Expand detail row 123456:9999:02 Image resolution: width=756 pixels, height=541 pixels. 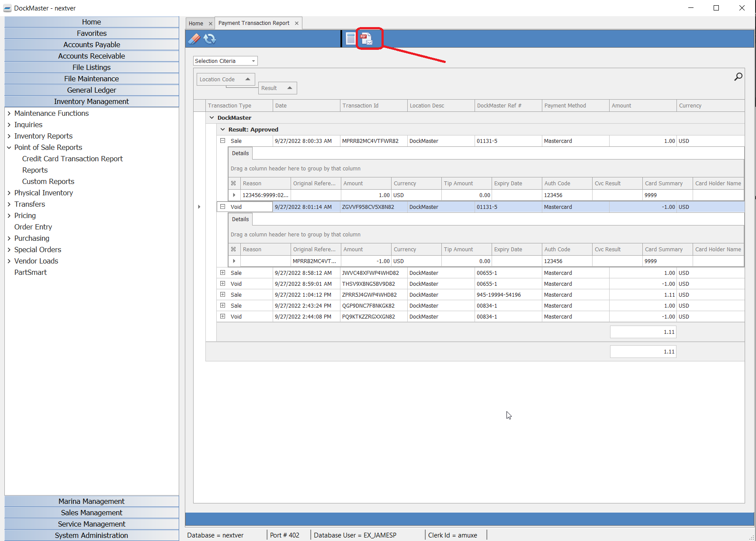234,195
